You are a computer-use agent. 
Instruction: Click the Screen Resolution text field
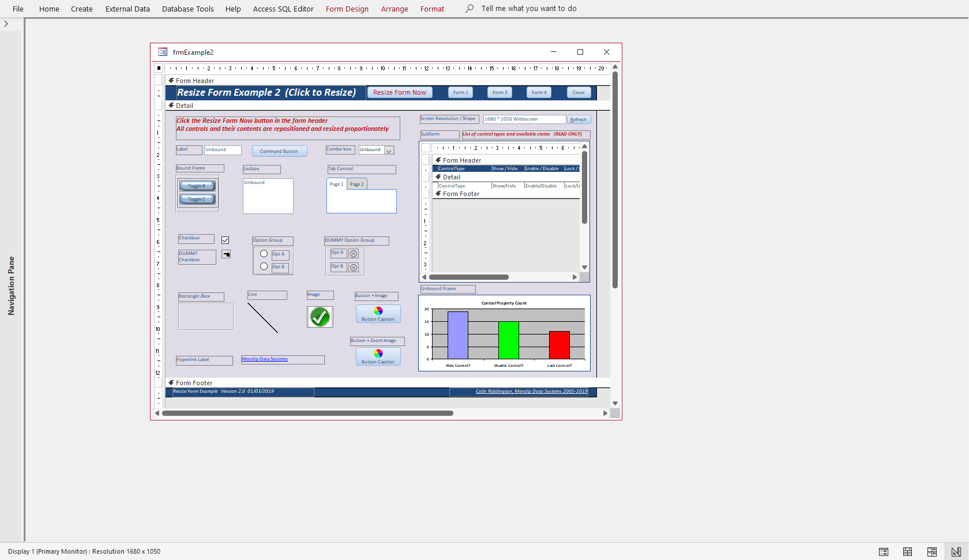click(x=524, y=119)
